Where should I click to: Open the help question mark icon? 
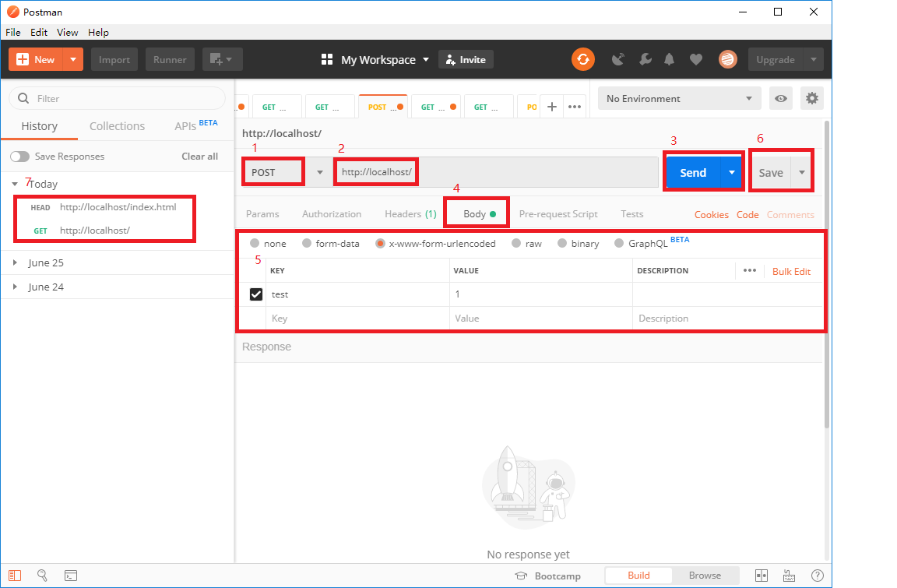pos(818,576)
